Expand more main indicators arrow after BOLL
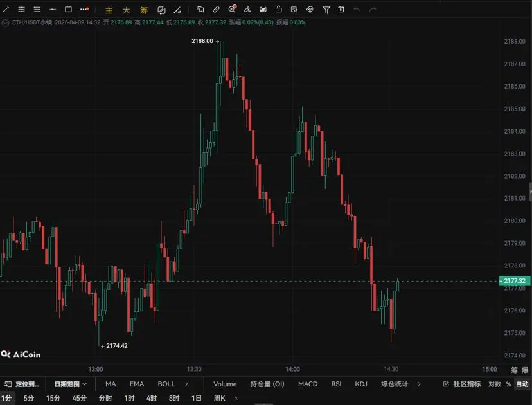Screen dimensions: 532x405 (186, 384)
